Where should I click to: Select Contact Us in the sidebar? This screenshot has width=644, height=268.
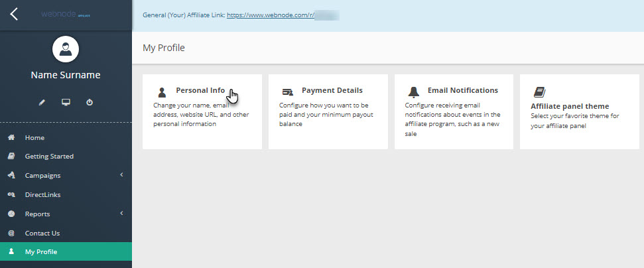[42, 233]
